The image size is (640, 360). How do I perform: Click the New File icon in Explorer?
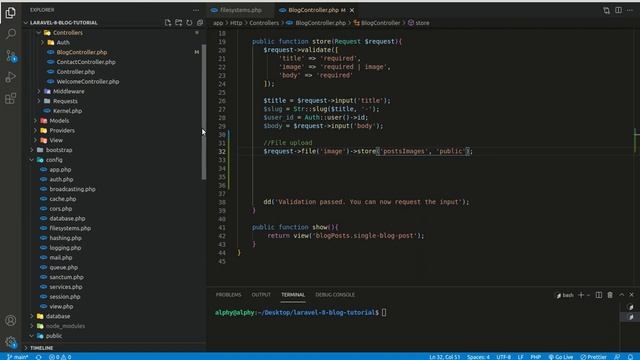tap(168, 22)
